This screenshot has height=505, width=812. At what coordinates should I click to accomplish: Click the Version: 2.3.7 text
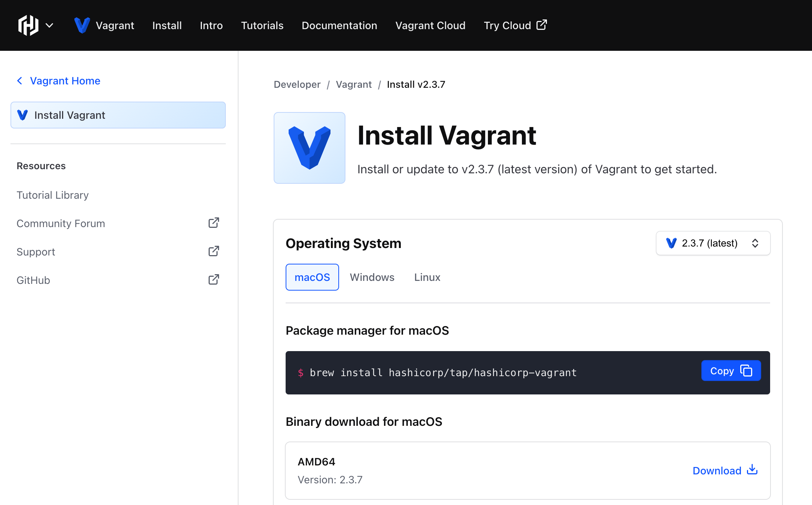click(x=330, y=480)
